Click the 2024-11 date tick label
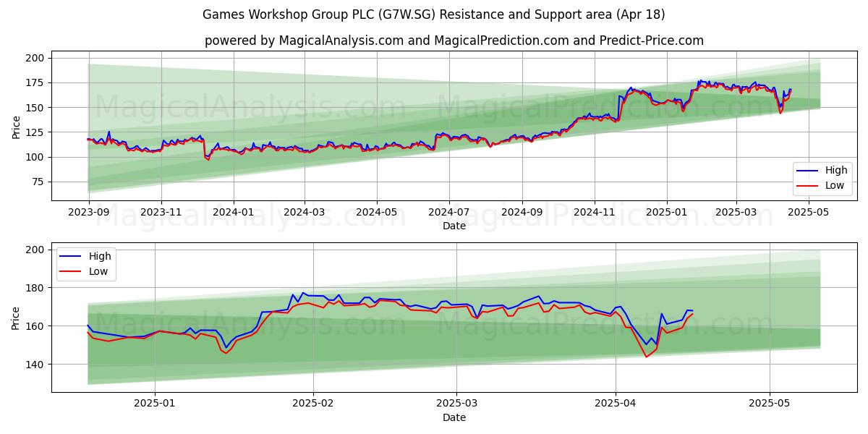Image resolution: width=868 pixels, height=434 pixels. click(595, 212)
